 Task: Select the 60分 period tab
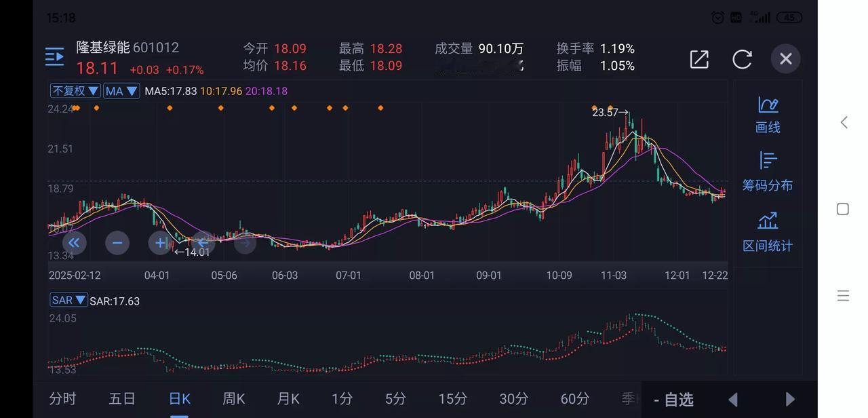pos(575,399)
